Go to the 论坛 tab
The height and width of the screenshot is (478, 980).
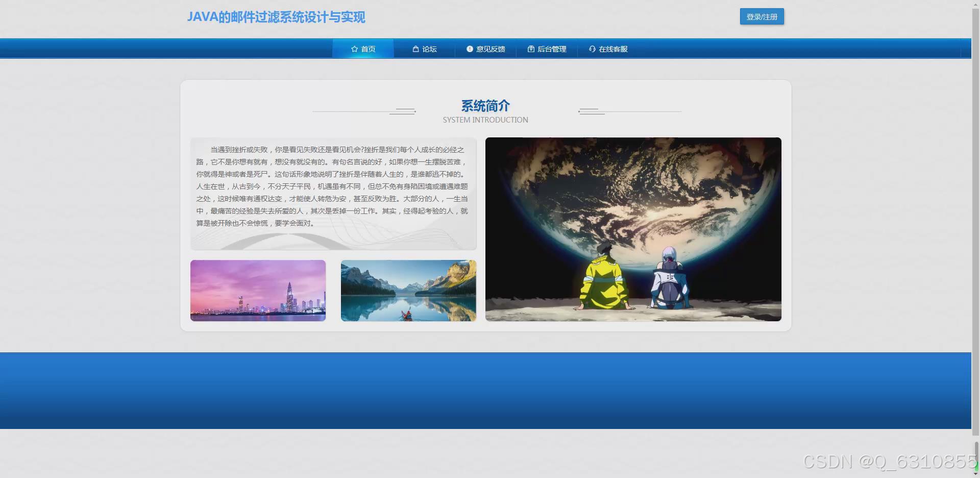click(424, 49)
